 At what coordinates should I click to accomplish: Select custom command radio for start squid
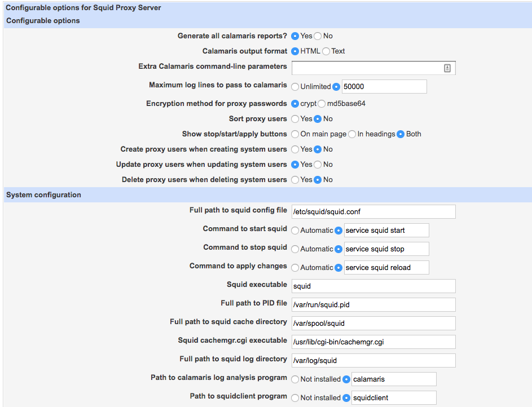pos(338,231)
